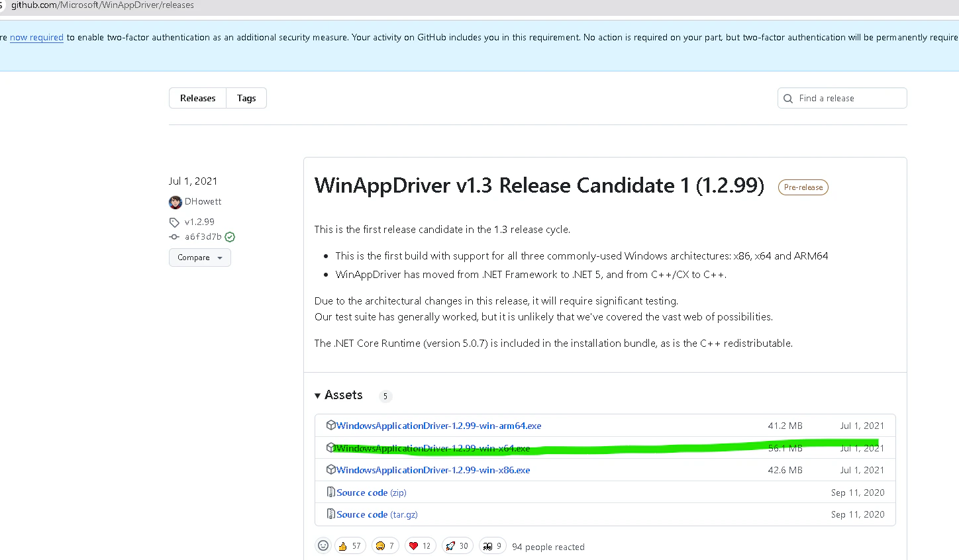959x560 pixels.
Task: Click the commit icon beside a6f3d7b
Action: [174, 237]
